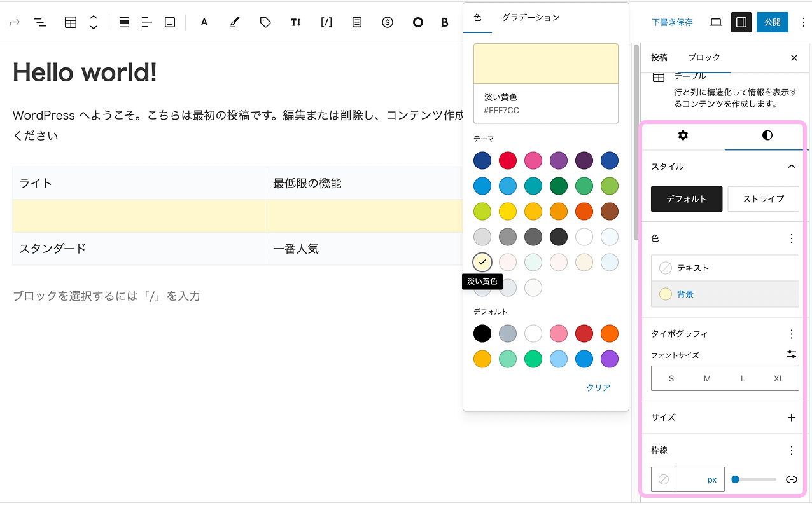Click the px unit selector for the border
The image size is (812, 508).
pyautogui.click(x=712, y=480)
